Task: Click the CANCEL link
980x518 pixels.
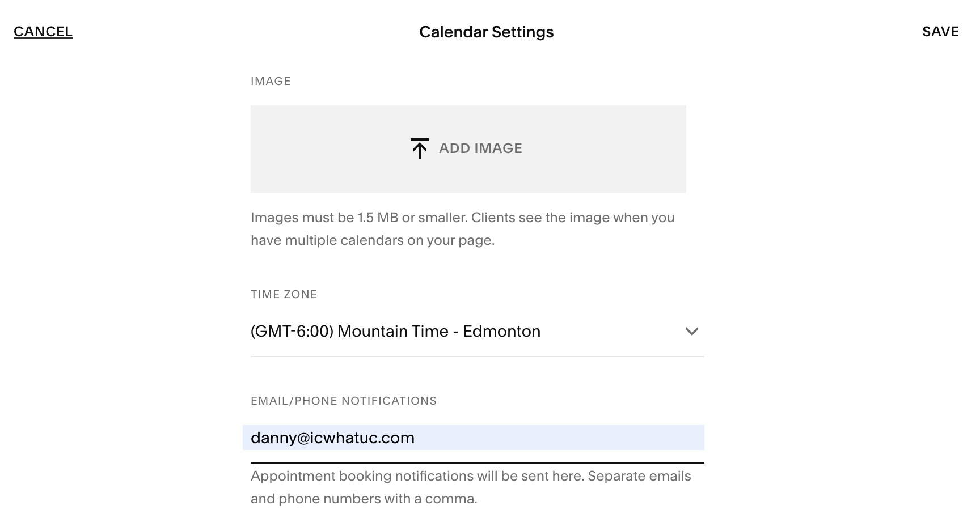Action: click(x=43, y=32)
